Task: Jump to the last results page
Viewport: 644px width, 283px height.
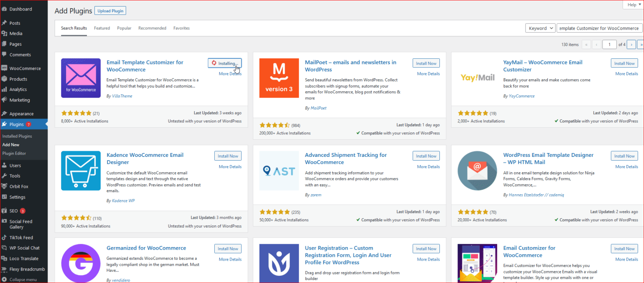Action: click(641, 45)
